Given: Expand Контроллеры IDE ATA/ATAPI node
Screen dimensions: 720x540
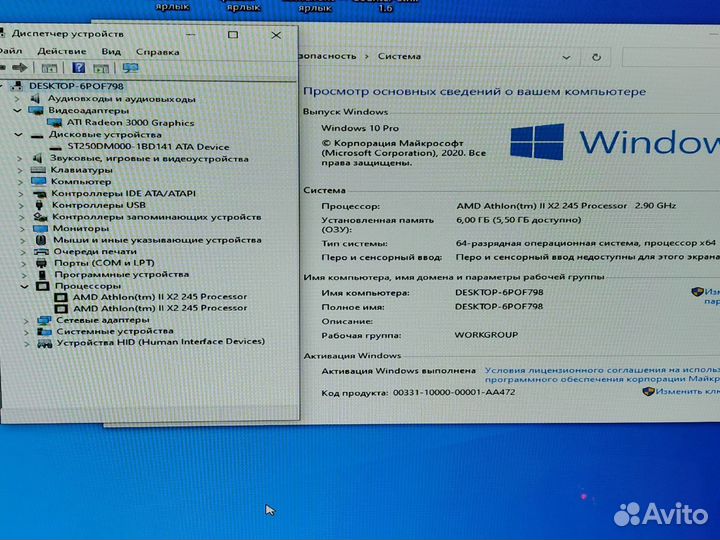Looking at the screenshot, I should [x=21, y=194].
